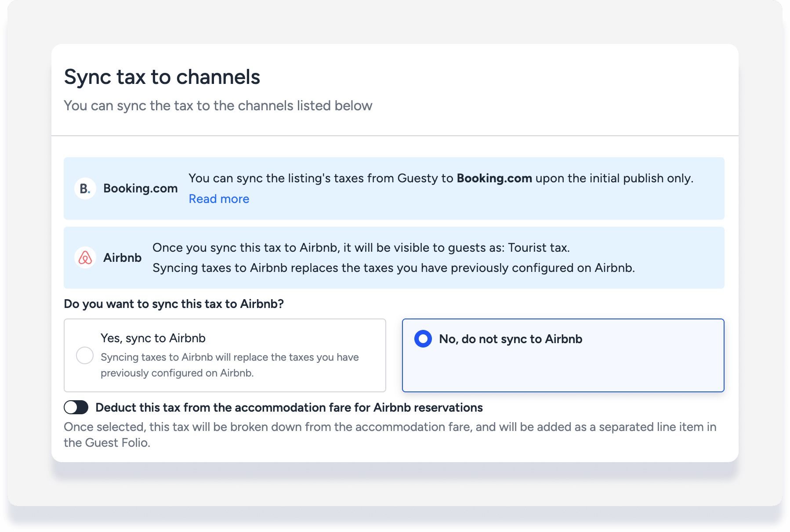Viewport: 790px width, 532px height.
Task: Select the "No, do not sync" radio circle
Action: (x=423, y=339)
